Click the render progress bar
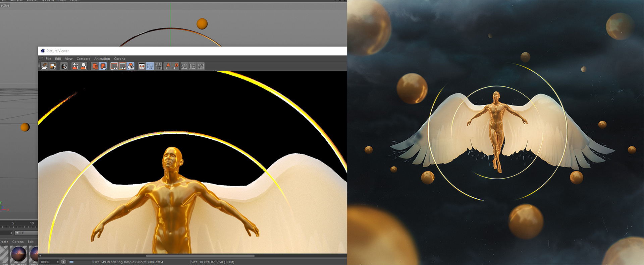 pos(80,262)
